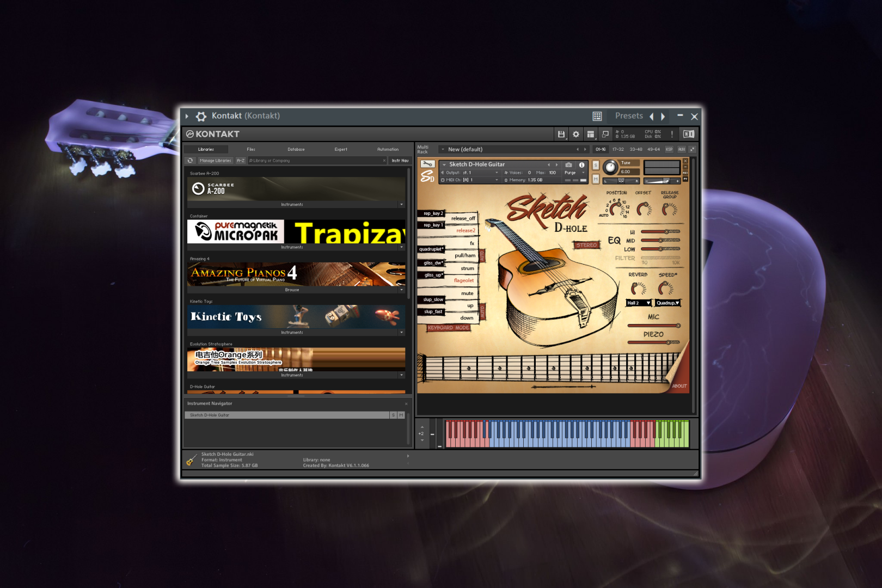Toggle A-Z library sorting
882x588 pixels.
[241, 161]
